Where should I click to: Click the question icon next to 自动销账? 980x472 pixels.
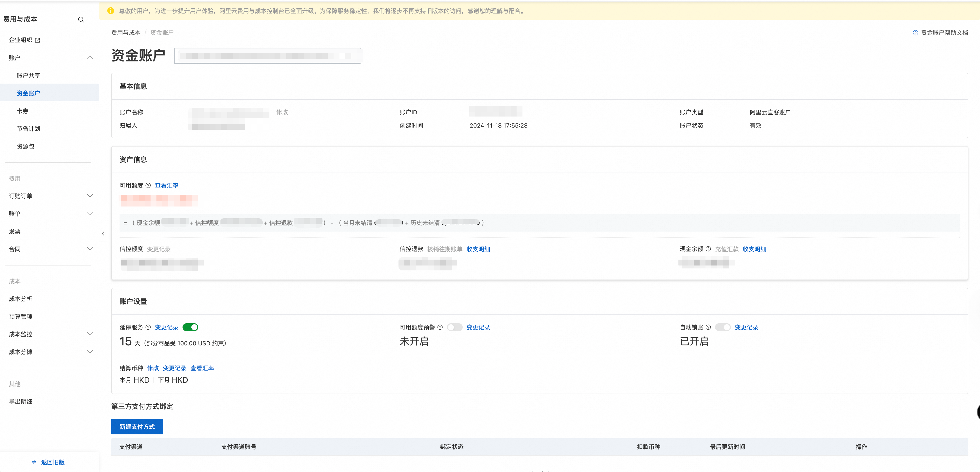(x=708, y=327)
